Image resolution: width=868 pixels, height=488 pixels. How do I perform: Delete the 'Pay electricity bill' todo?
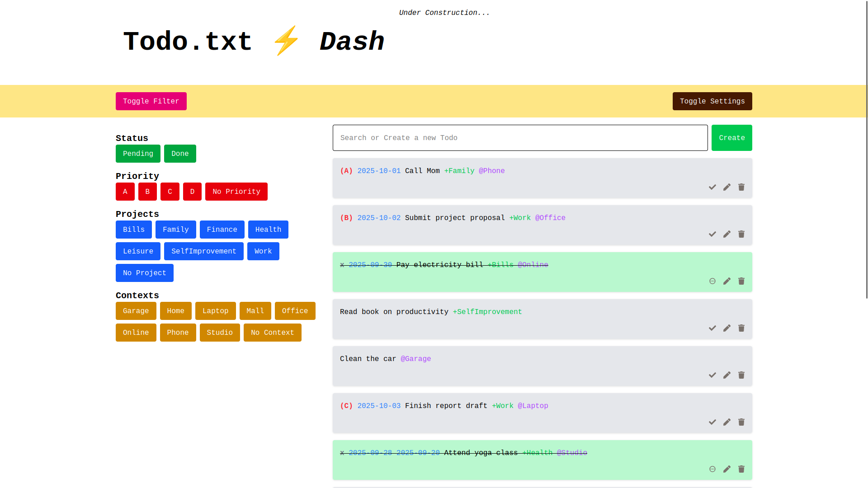tap(741, 281)
